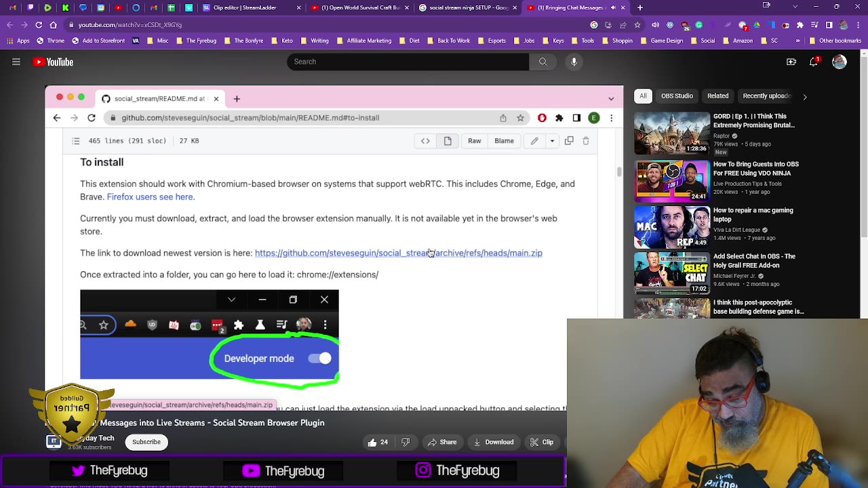Open the YouTube account avatar menu
This screenshot has height=488, width=868.
[x=840, y=62]
